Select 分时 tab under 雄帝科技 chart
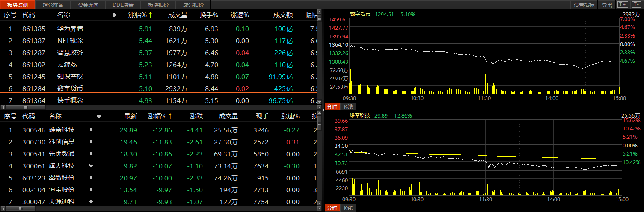 click(x=332, y=208)
